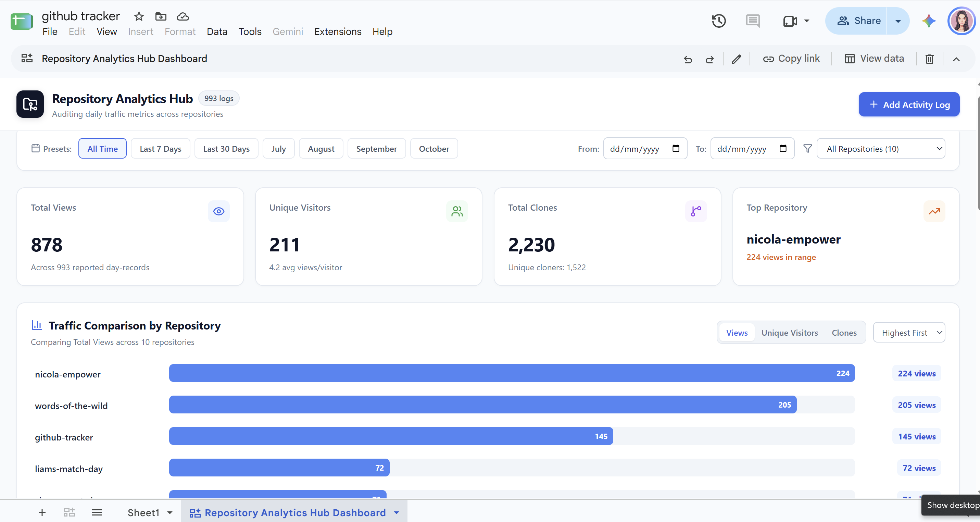Select the All Time preset
The height and width of the screenshot is (522, 980).
(x=102, y=148)
